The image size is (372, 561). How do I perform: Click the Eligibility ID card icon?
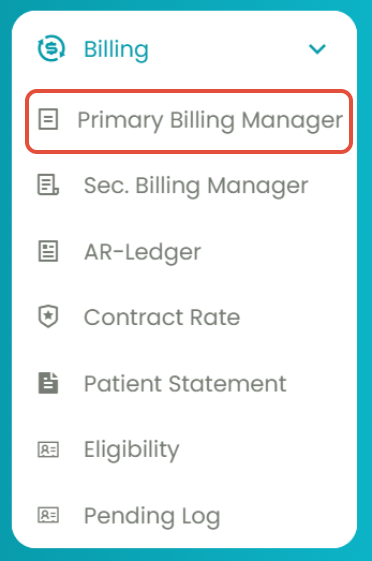pyautogui.click(x=48, y=449)
